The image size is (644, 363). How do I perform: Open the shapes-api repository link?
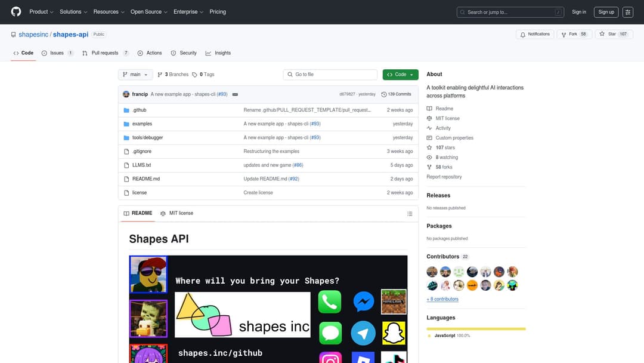point(70,35)
